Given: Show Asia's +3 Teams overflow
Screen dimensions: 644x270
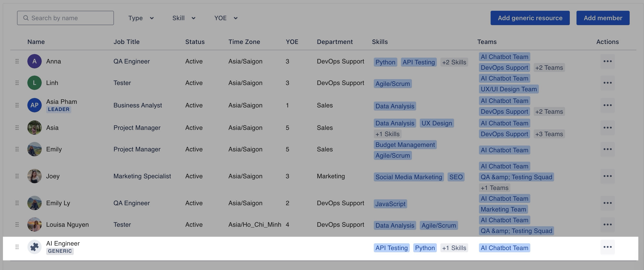Looking at the screenshot, I should point(549,134).
